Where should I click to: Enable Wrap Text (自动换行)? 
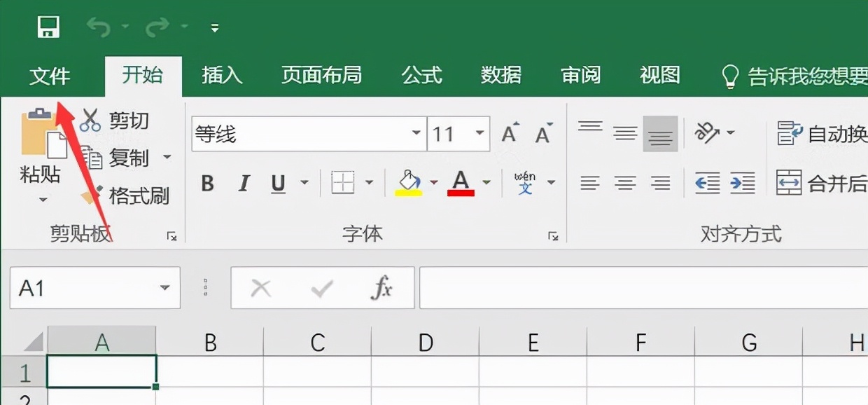tap(812, 132)
